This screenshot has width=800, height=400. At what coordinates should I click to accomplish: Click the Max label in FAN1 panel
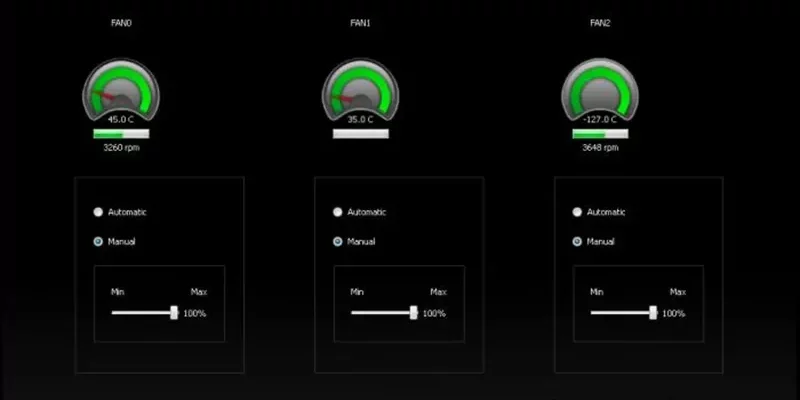[438, 292]
